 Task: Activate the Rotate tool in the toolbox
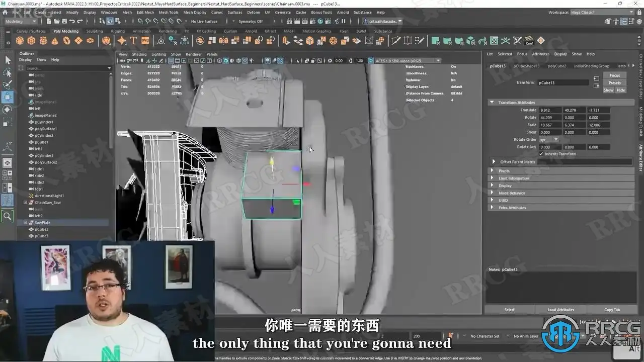(8, 110)
